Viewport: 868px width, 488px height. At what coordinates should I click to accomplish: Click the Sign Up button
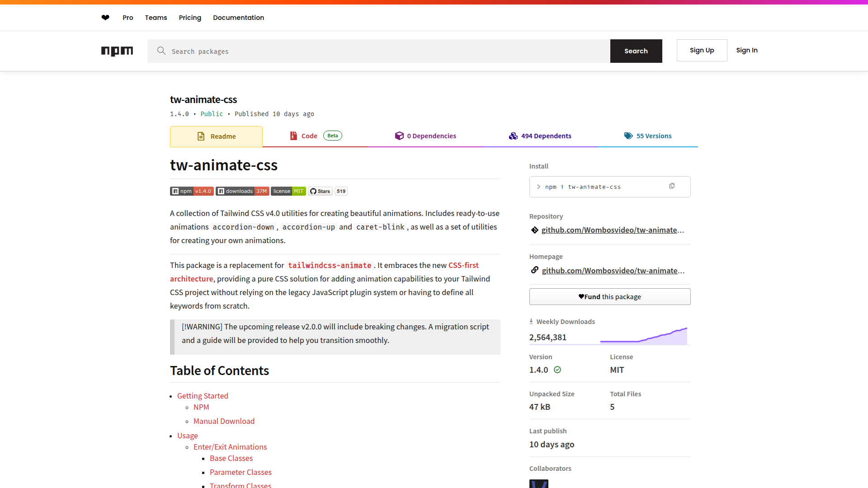click(x=702, y=50)
